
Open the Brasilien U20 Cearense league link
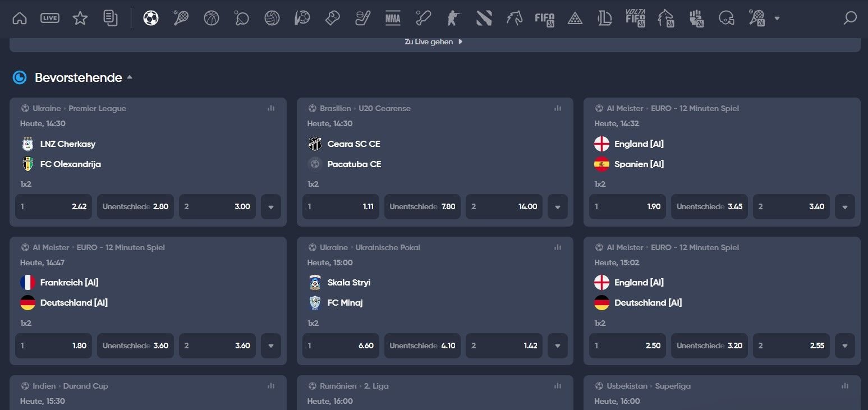coord(365,108)
